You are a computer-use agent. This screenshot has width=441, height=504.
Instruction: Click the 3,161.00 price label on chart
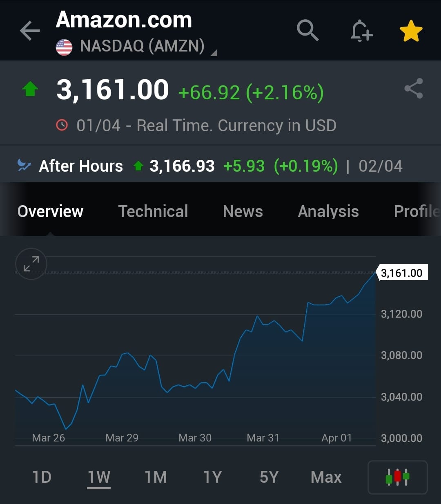pos(402,273)
